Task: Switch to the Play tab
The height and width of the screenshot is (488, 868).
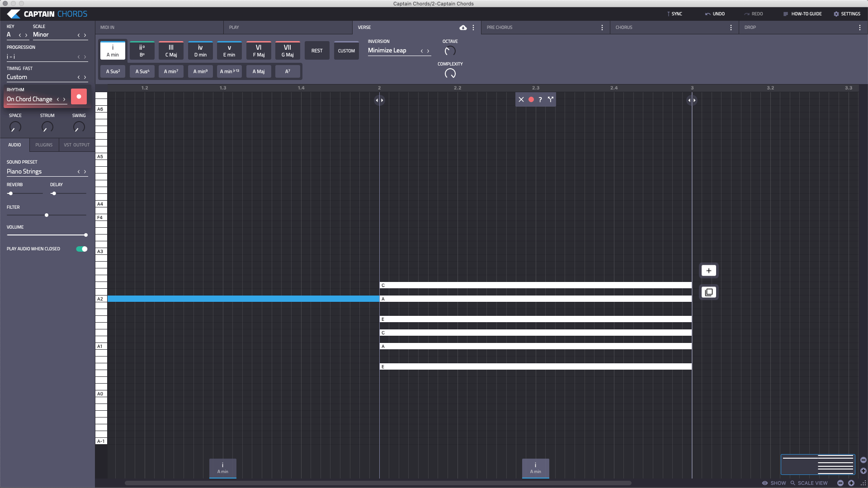Action: (x=288, y=28)
